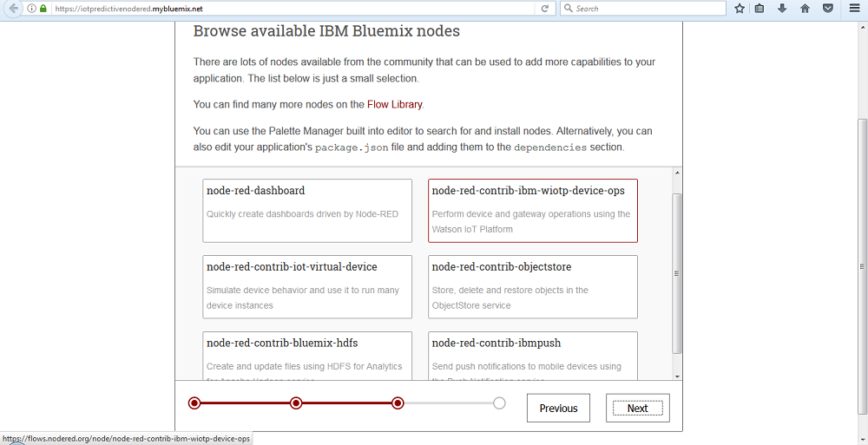868x445 pixels.
Task: Open node-red-contrib-bluemix-hdfs card
Action: 307,356
